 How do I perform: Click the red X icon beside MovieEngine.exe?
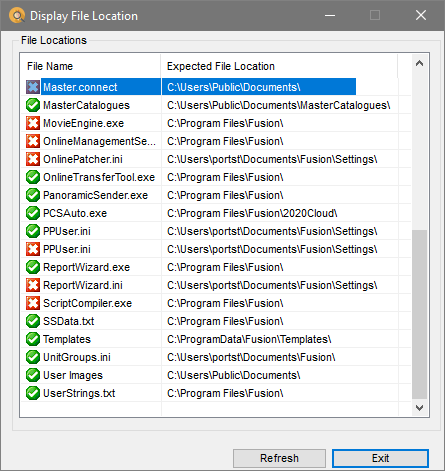click(x=33, y=123)
